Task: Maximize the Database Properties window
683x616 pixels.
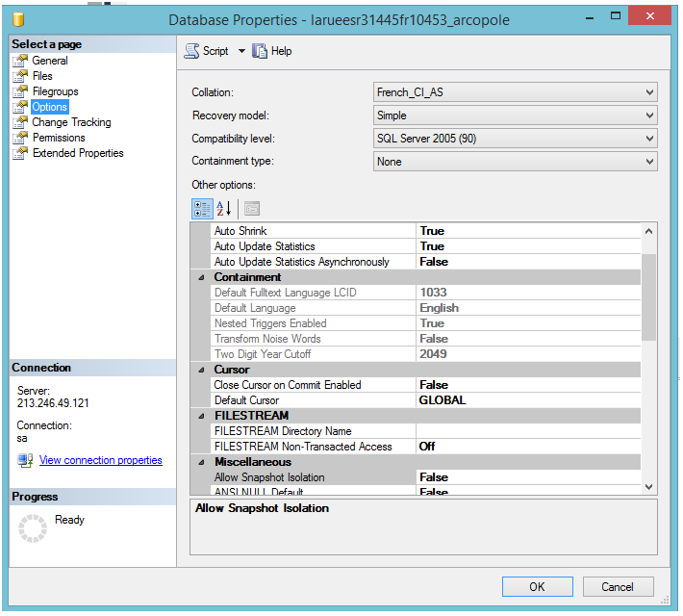Action: coord(616,16)
